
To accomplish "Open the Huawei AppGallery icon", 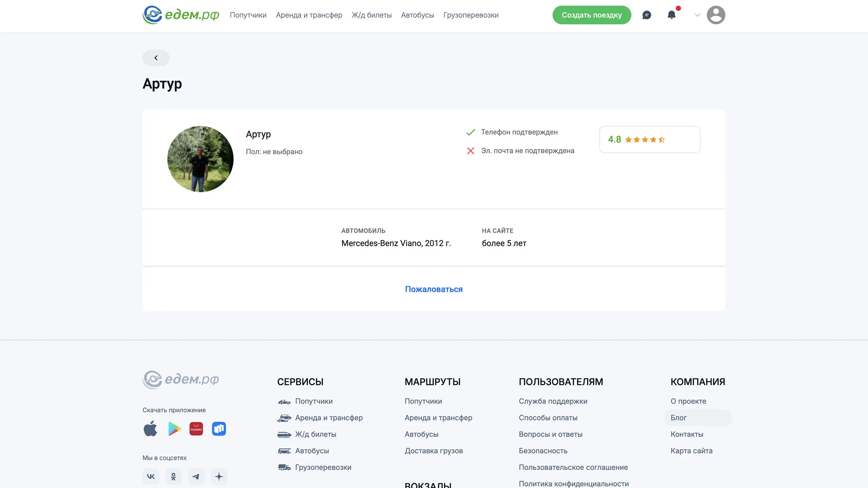I will [196, 429].
